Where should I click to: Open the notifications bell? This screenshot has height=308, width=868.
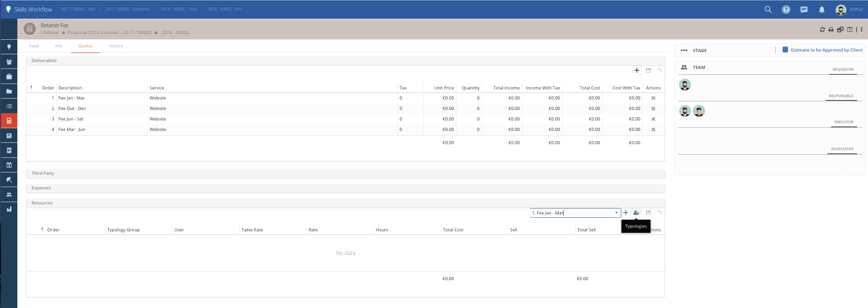[821, 10]
